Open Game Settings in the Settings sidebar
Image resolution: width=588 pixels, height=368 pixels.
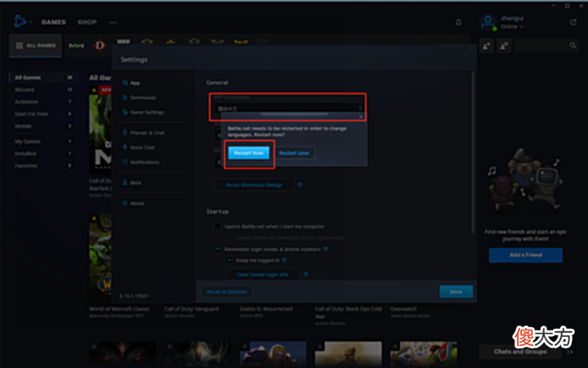tap(147, 113)
